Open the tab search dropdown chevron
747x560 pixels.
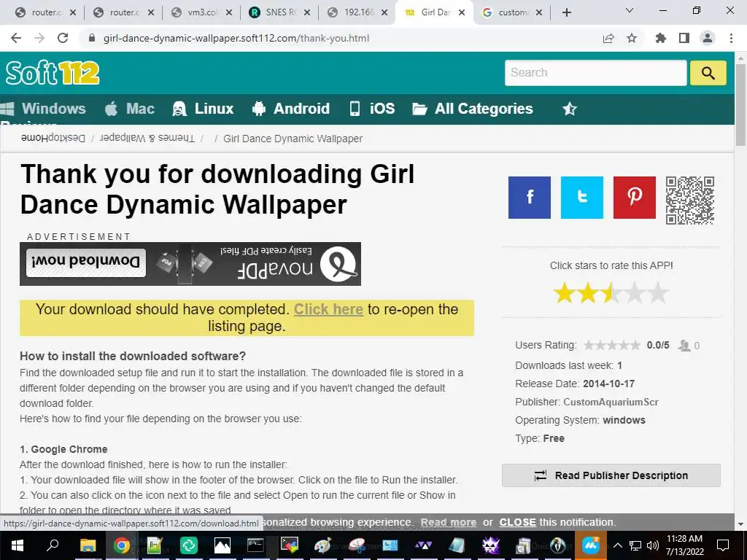click(630, 10)
